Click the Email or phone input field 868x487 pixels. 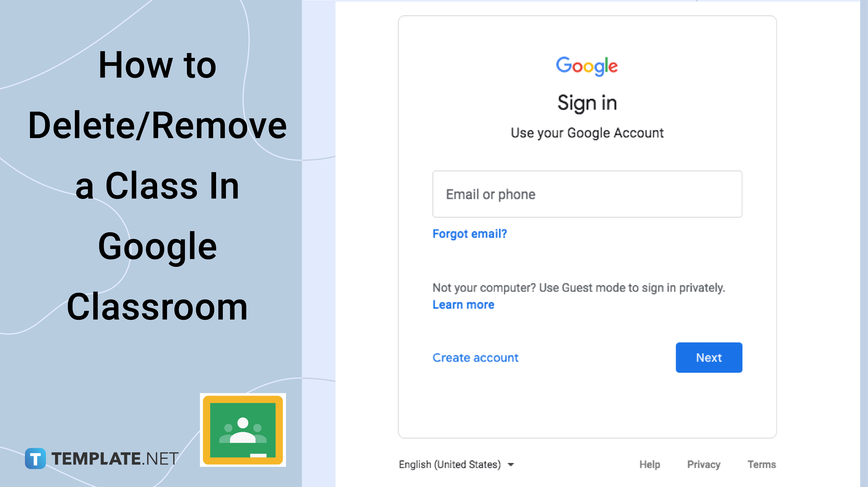coord(587,194)
